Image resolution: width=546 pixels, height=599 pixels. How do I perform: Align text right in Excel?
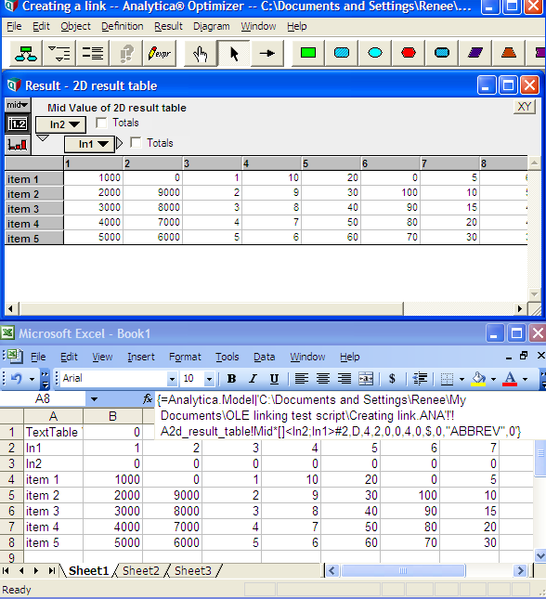344,379
